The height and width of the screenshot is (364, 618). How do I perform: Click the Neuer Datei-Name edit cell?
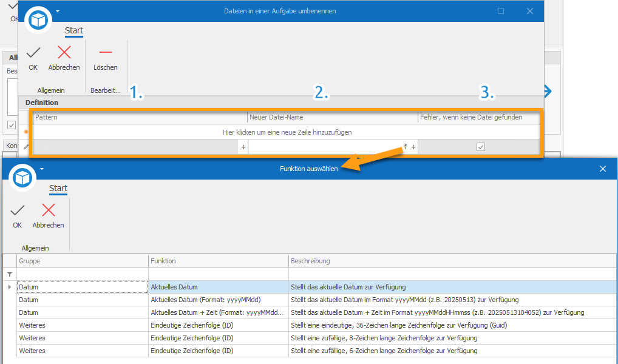click(x=325, y=147)
